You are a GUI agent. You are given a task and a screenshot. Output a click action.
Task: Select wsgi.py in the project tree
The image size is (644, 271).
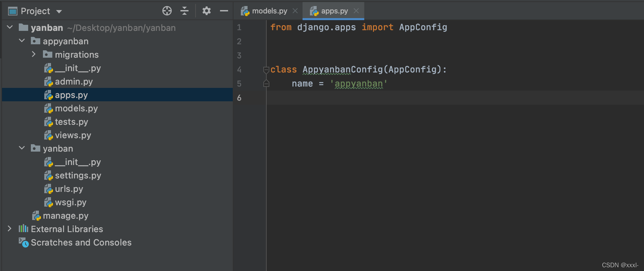117,202
